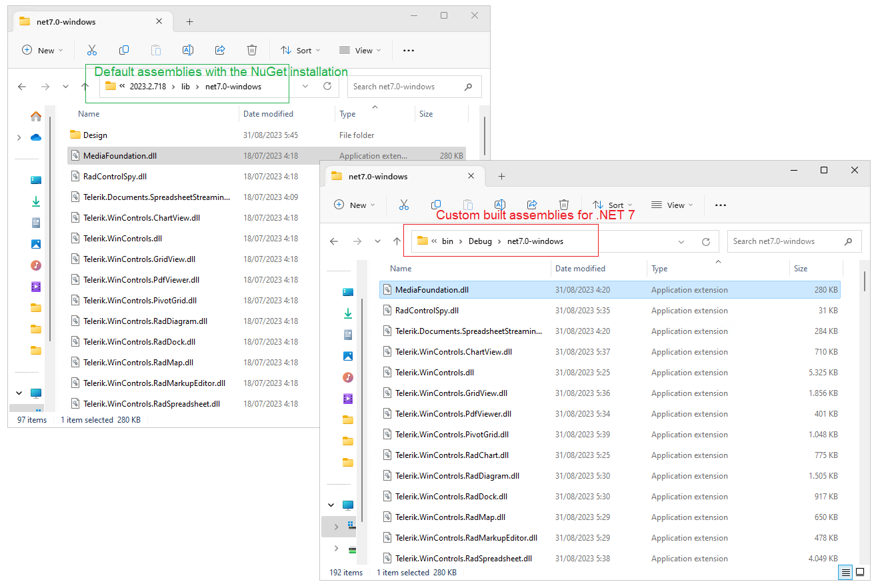Click the search box in bin Debug window

click(x=794, y=241)
